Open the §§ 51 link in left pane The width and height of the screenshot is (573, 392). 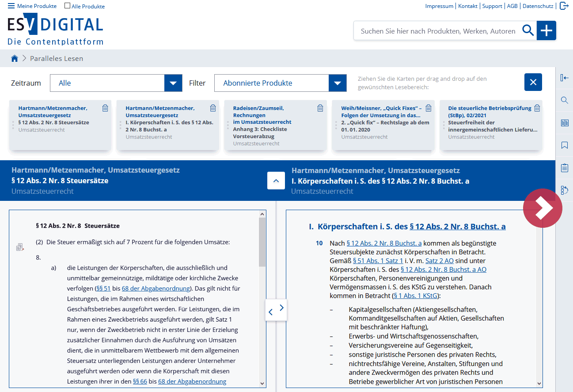(103, 288)
